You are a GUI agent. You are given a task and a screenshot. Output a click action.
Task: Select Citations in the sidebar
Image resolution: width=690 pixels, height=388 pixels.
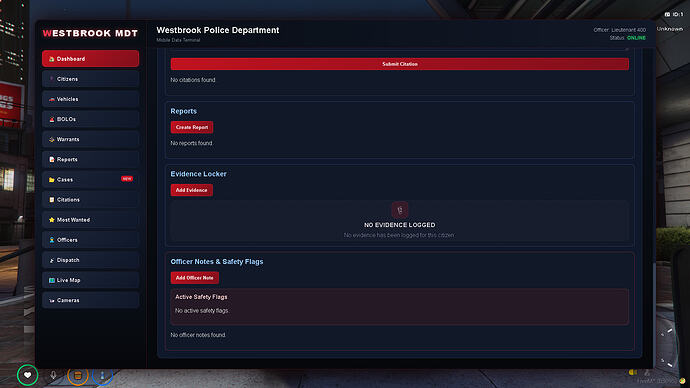pyautogui.click(x=90, y=200)
